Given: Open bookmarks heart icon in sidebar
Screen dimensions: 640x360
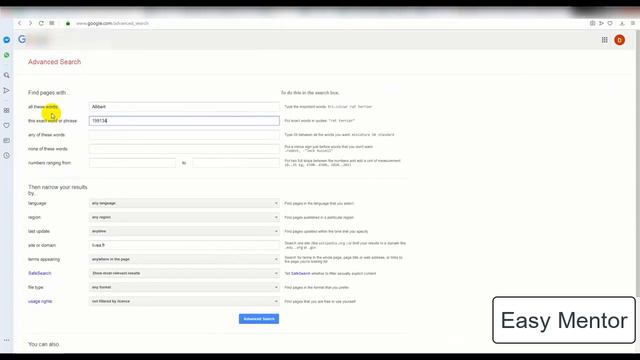Looking at the screenshot, I should (x=7, y=125).
